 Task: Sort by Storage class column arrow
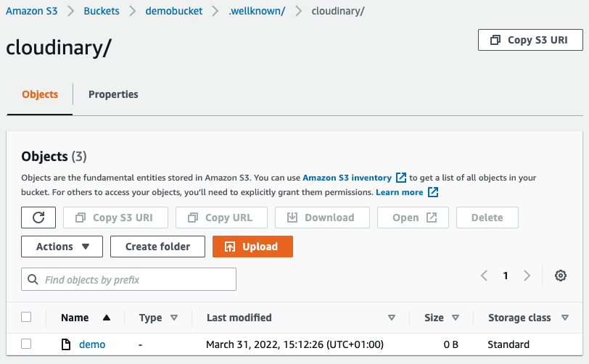tap(564, 318)
